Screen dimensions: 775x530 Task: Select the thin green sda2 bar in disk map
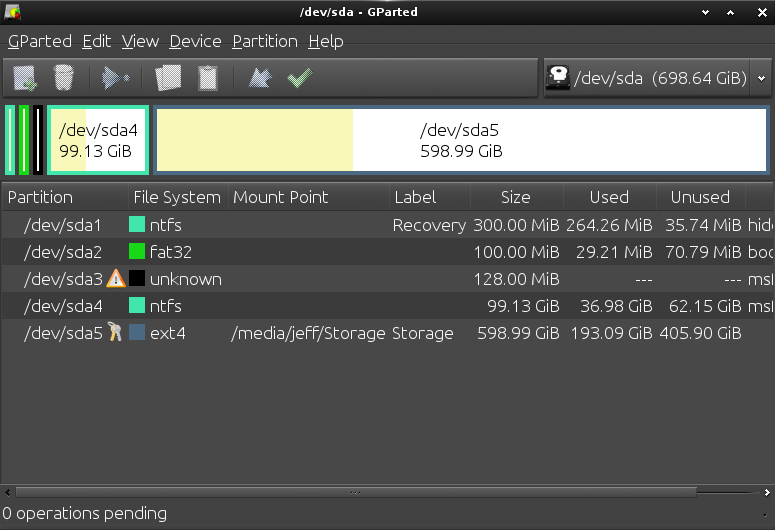tap(24, 140)
